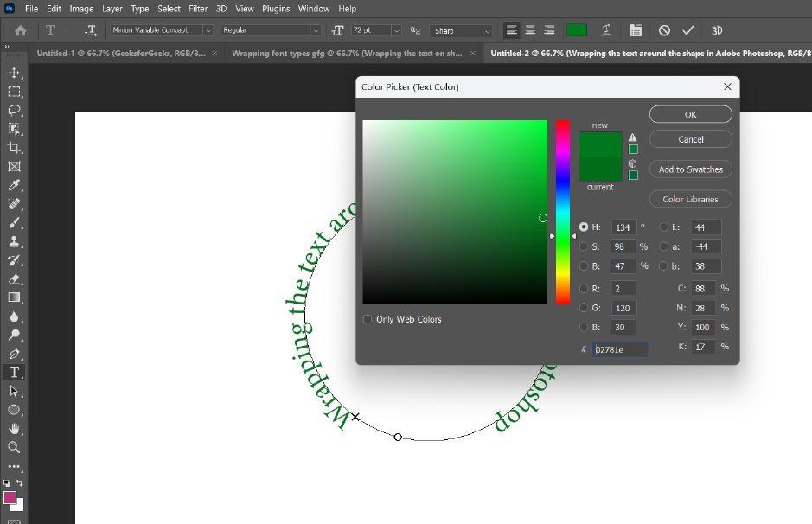Viewport: 812px width, 524px height.
Task: Enable the Only Web Colors checkbox
Action: (368, 319)
